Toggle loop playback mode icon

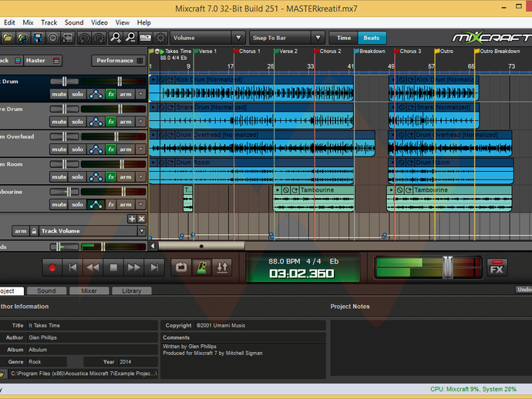coord(181,267)
